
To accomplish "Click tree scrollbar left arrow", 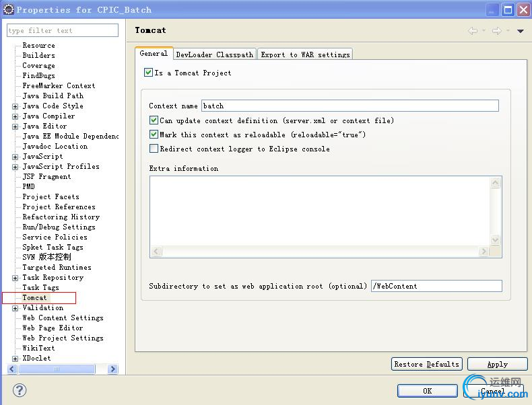I will [12, 369].
